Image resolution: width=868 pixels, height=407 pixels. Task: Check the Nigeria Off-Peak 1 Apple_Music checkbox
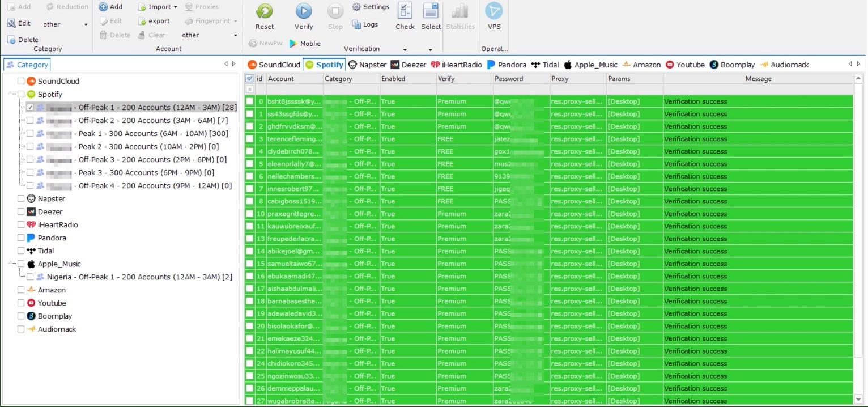[x=30, y=277]
